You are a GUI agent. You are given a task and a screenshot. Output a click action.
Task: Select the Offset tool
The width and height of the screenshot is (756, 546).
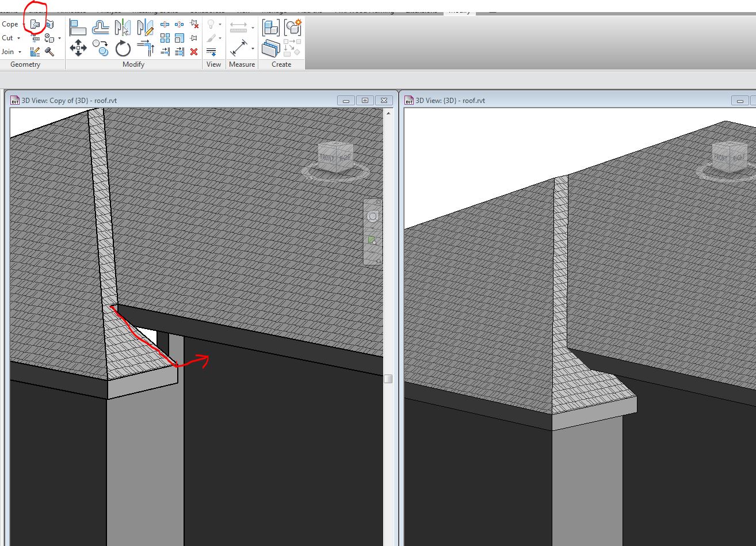pyautogui.click(x=101, y=27)
